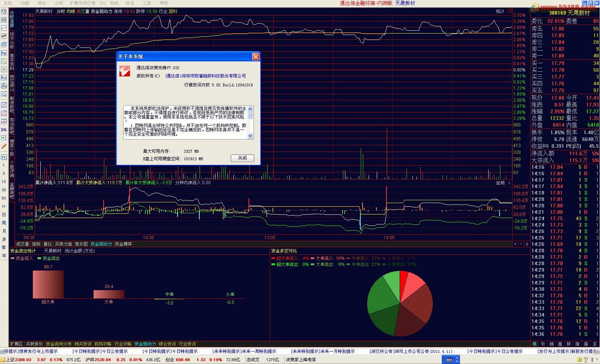Click the antenna signal icon in status bar

586,360
